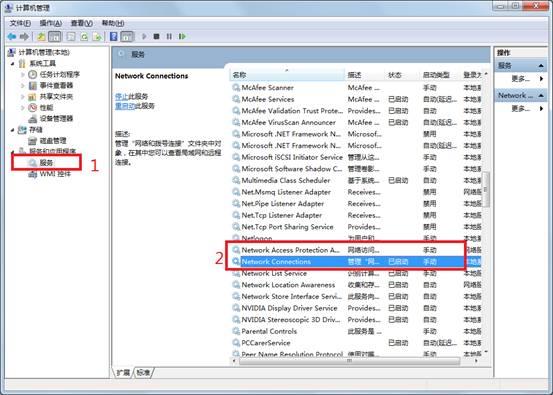Viewport: 553px width, 395px height.
Task: Sort services by the 状态 column header
Action: coord(403,75)
